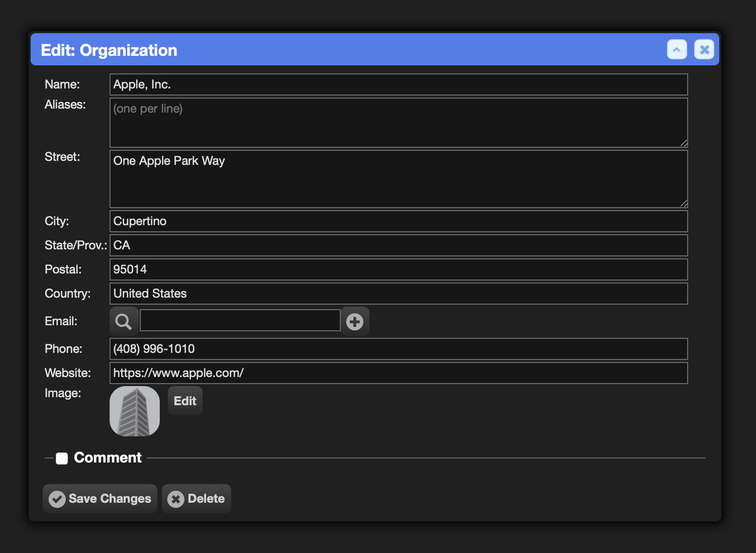Click the Name: label
The height and width of the screenshot is (553, 756).
pyautogui.click(x=62, y=84)
